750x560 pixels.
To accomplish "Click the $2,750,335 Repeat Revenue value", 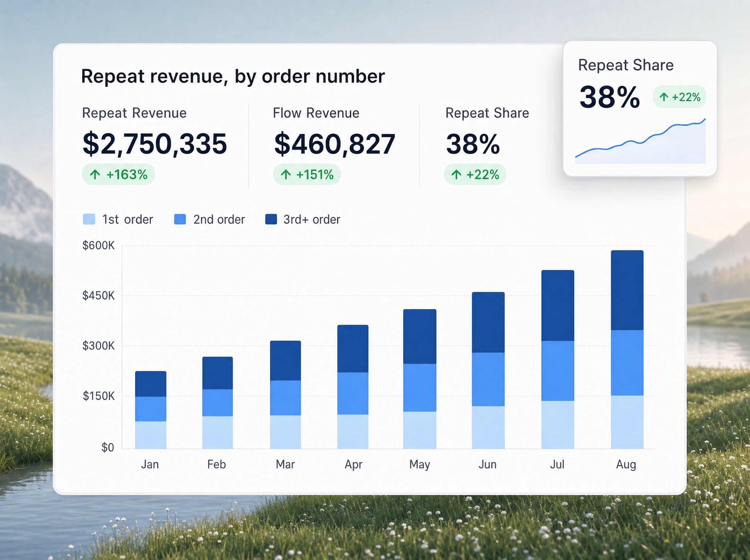I will pos(154,144).
